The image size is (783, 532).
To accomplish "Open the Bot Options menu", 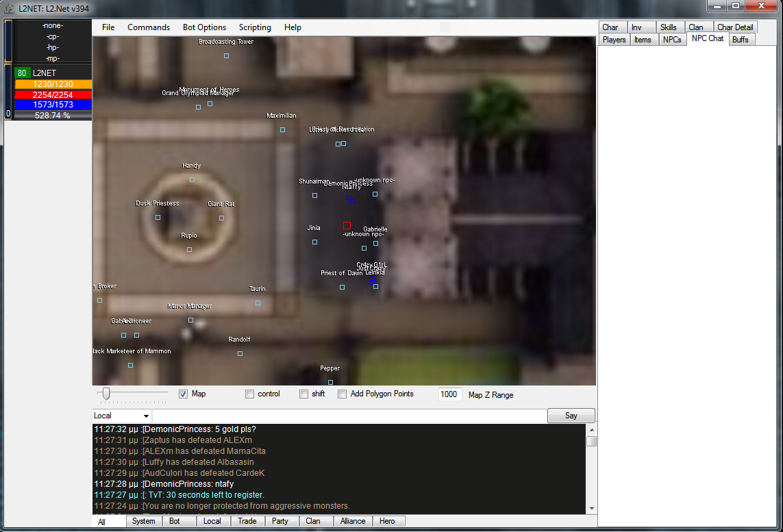I will 204,27.
